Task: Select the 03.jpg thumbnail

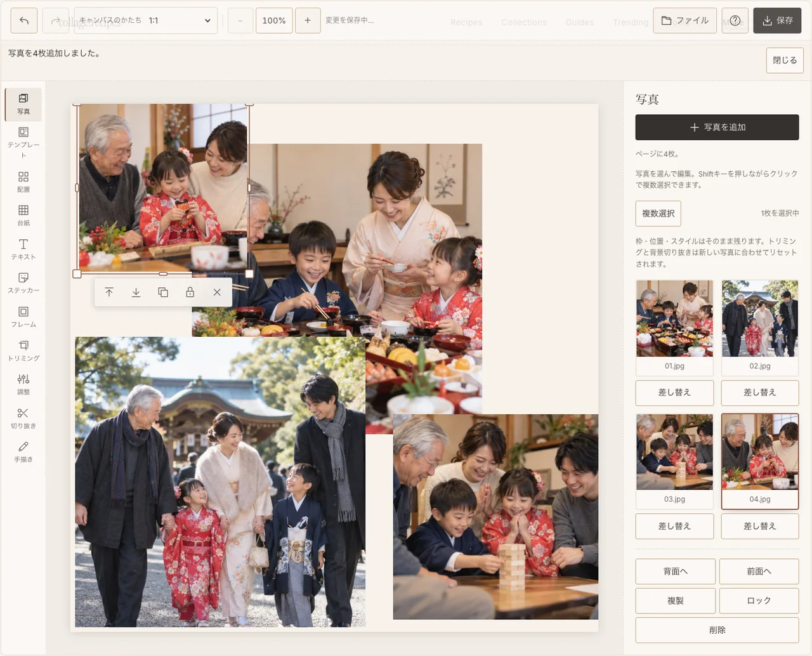Action: tap(674, 461)
